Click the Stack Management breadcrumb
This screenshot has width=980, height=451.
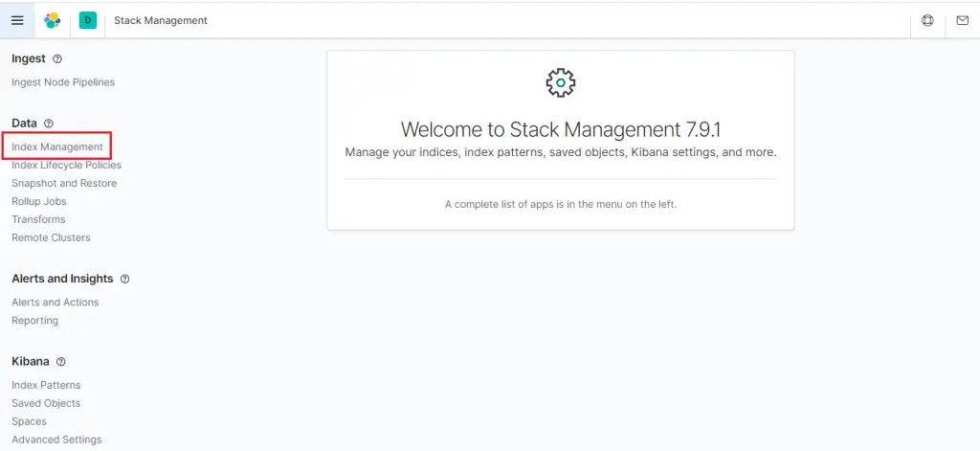[161, 21]
